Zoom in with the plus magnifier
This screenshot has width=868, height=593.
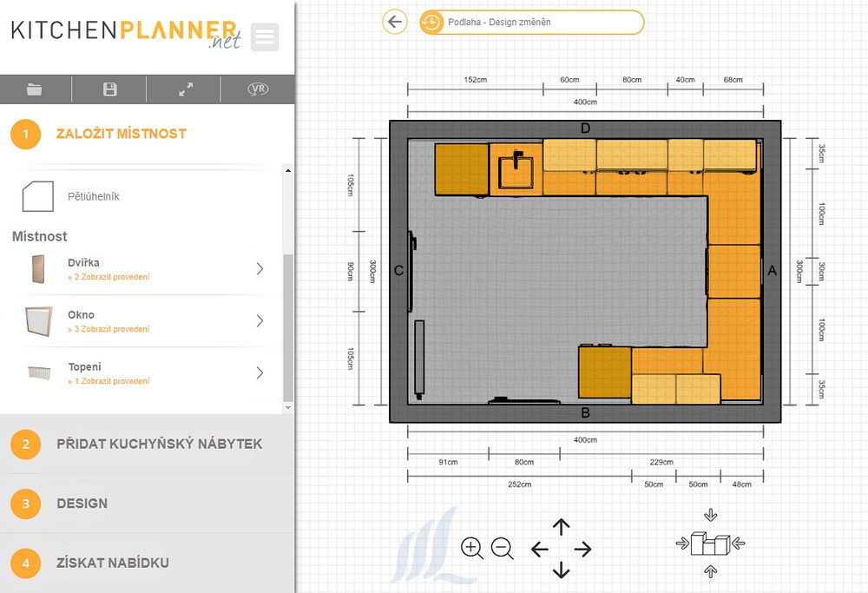point(472,548)
